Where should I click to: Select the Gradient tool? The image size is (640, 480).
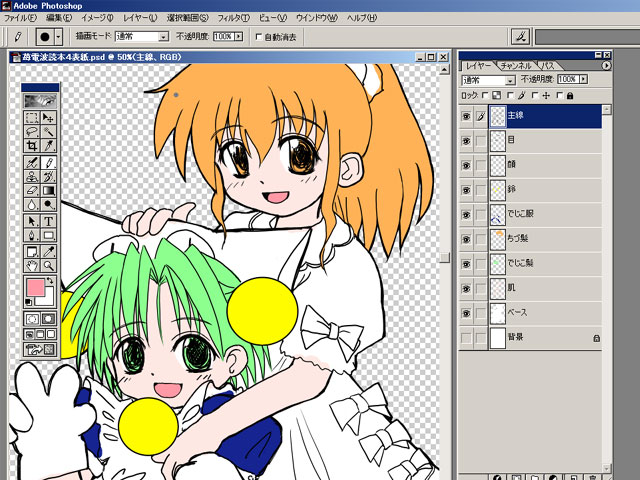[x=49, y=191]
